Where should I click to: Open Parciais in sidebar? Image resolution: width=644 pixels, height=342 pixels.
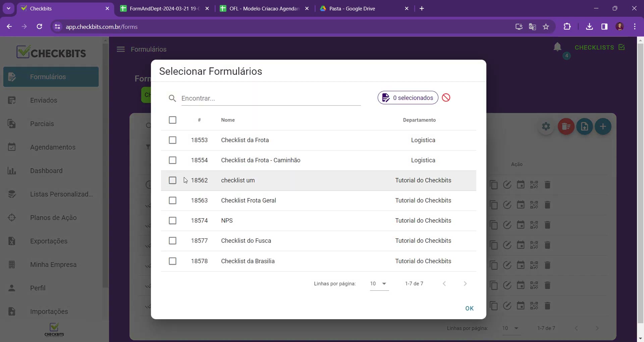[x=51, y=124]
